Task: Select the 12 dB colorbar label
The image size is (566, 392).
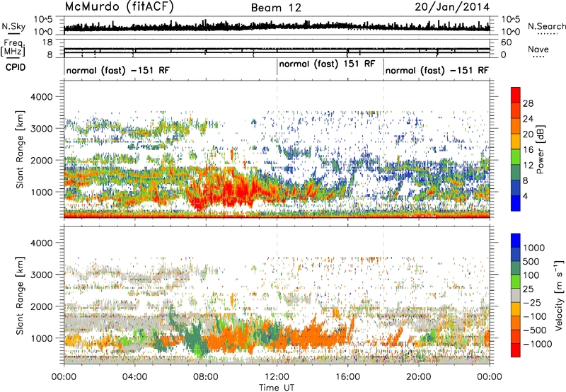Action: click(x=528, y=166)
